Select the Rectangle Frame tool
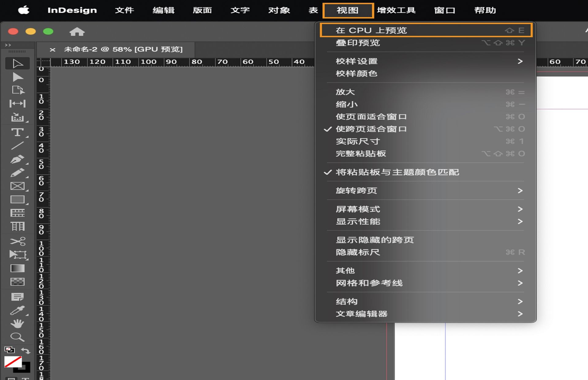 point(17,186)
